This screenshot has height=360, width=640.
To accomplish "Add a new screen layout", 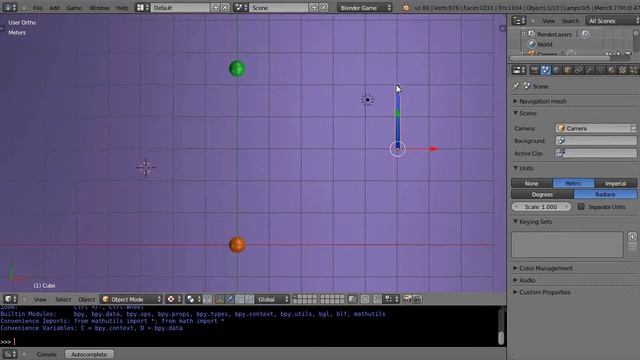I will pyautogui.click(x=216, y=8).
